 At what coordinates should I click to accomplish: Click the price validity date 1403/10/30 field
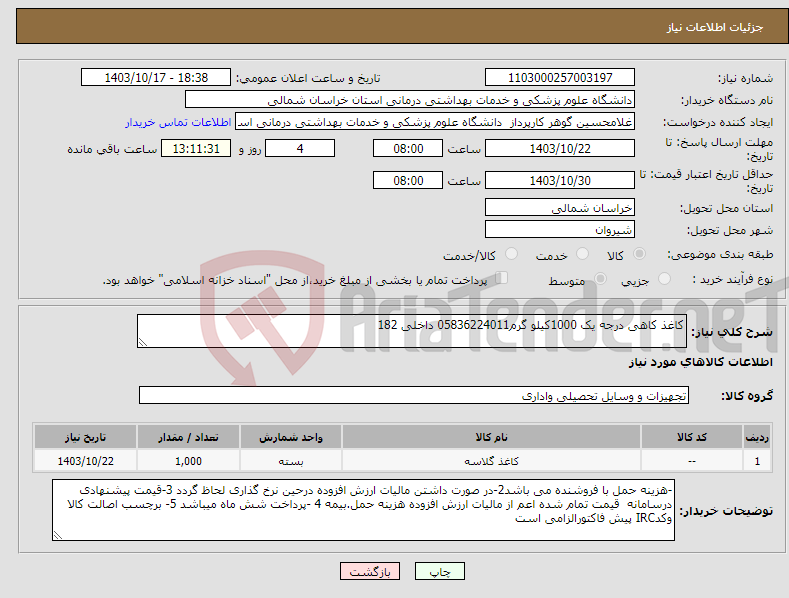click(x=560, y=180)
